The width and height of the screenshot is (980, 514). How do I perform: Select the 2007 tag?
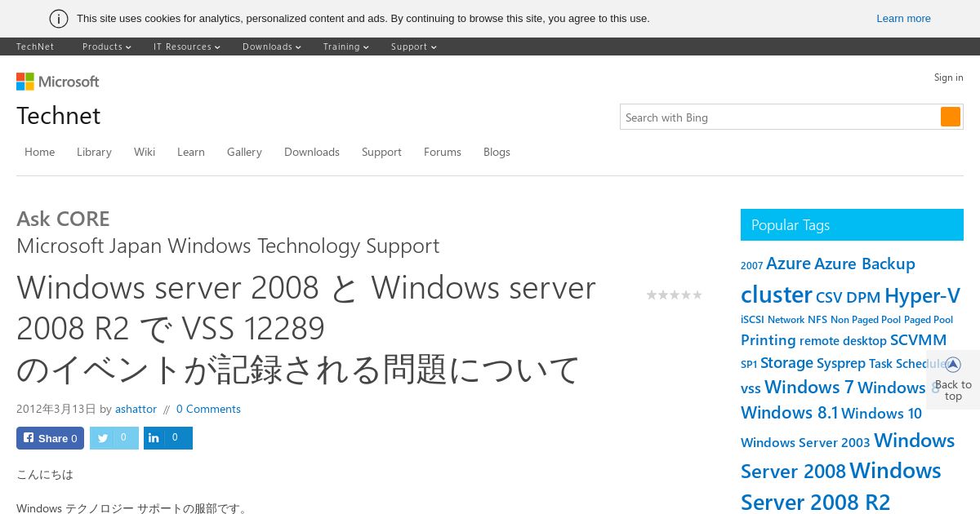pos(751,266)
